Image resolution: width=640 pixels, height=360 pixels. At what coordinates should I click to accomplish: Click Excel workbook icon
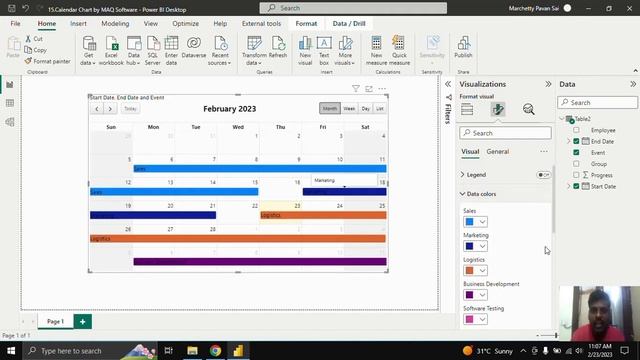(x=111, y=51)
